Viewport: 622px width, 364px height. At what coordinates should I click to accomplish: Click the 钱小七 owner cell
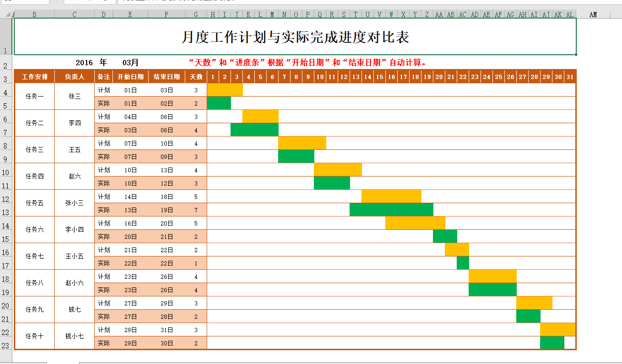[x=75, y=336]
